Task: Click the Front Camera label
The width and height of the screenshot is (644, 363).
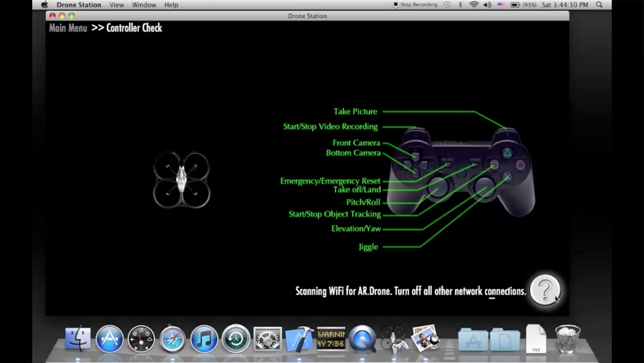Action: (357, 142)
